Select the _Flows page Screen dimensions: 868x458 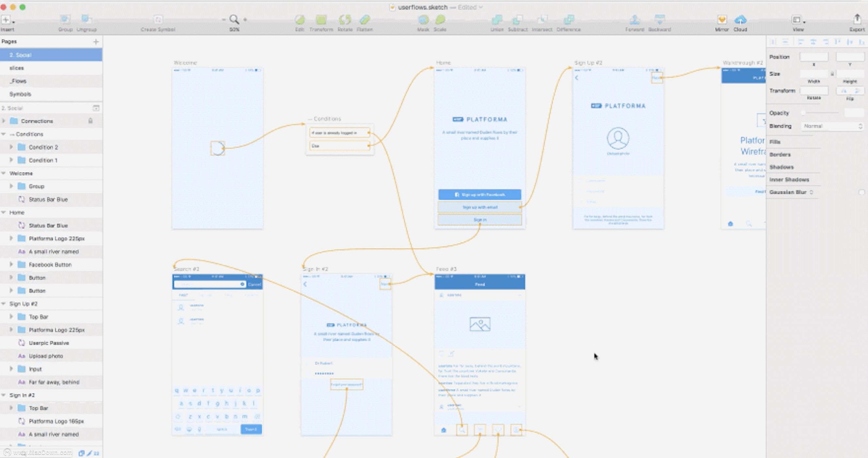pos(18,81)
